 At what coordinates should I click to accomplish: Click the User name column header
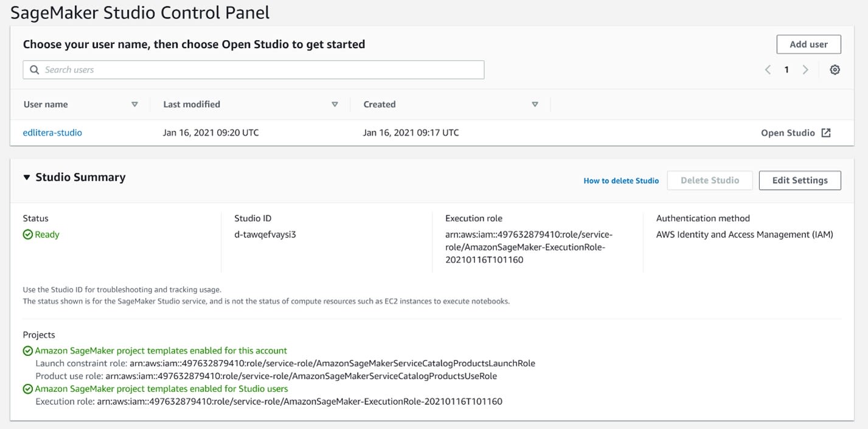[46, 105]
